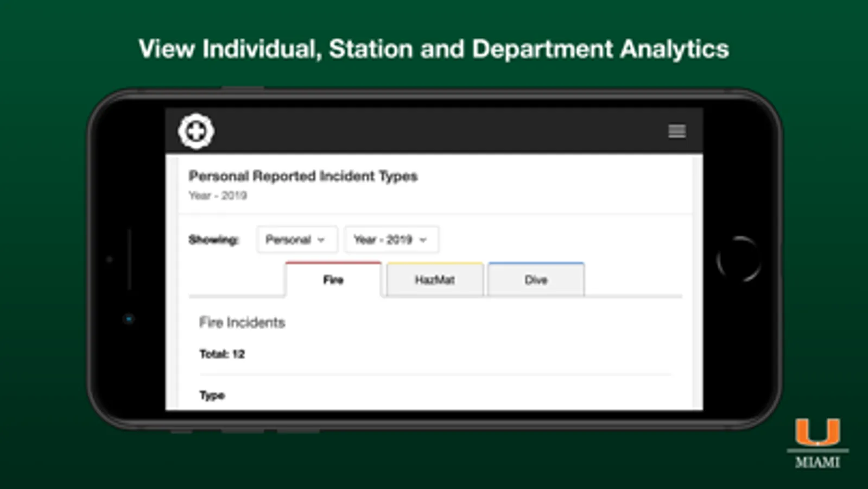Open the Year - 2019 dropdown
868x489 pixels.
coord(391,240)
